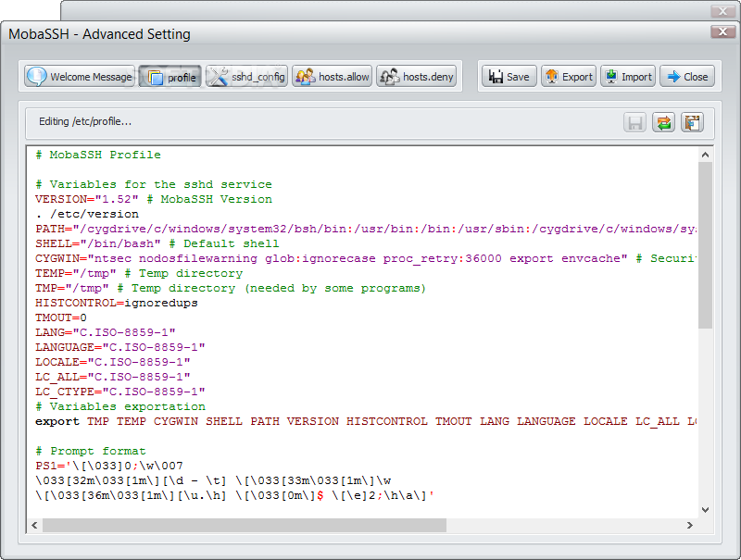741x560 pixels.
Task: Click the LC_ALL="C.ISO-8859-1" line
Action: 113,377
